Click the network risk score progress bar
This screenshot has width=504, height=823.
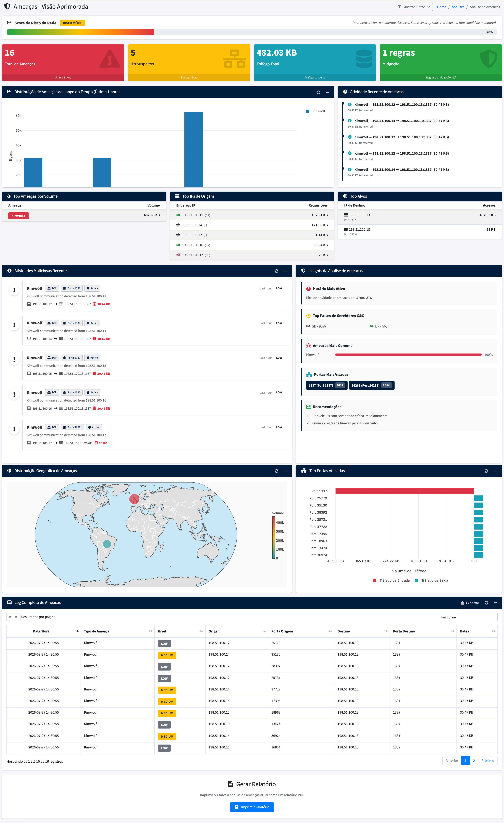coord(252,32)
